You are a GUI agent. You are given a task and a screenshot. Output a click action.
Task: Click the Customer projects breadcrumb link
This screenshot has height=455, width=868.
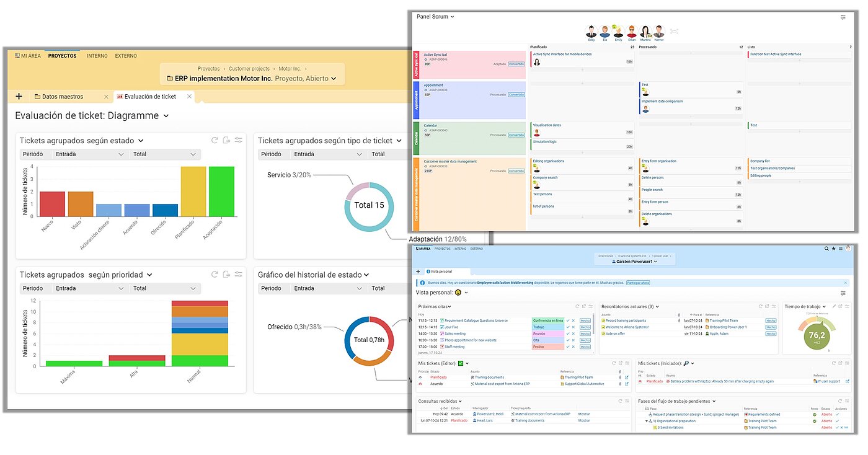click(249, 69)
